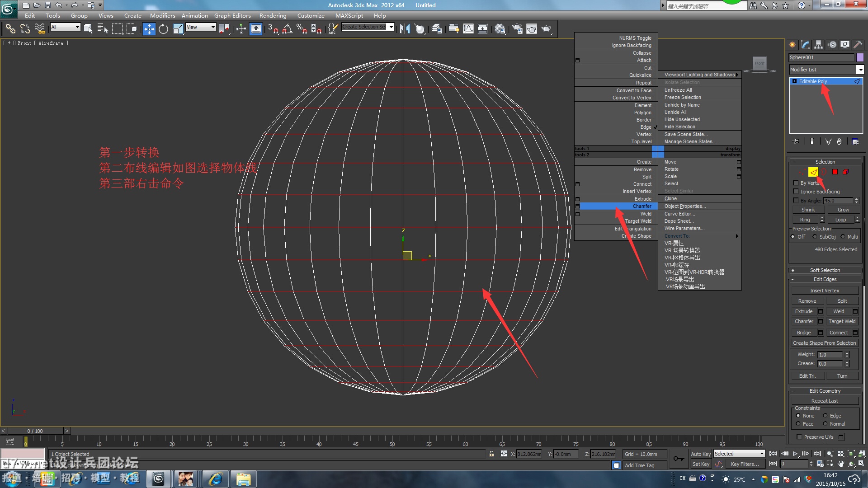The height and width of the screenshot is (488, 868).
Task: Click the Select and Link tool
Action: [10, 29]
